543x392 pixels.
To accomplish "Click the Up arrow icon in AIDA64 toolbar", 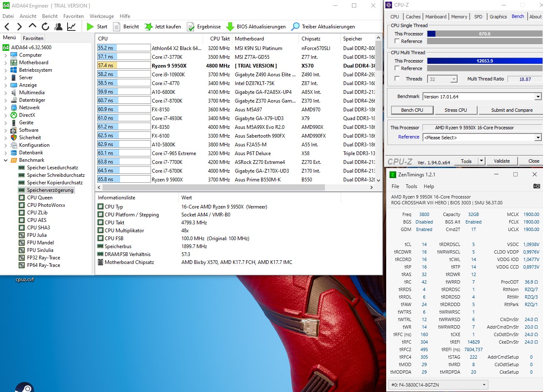I will [x=33, y=26].
